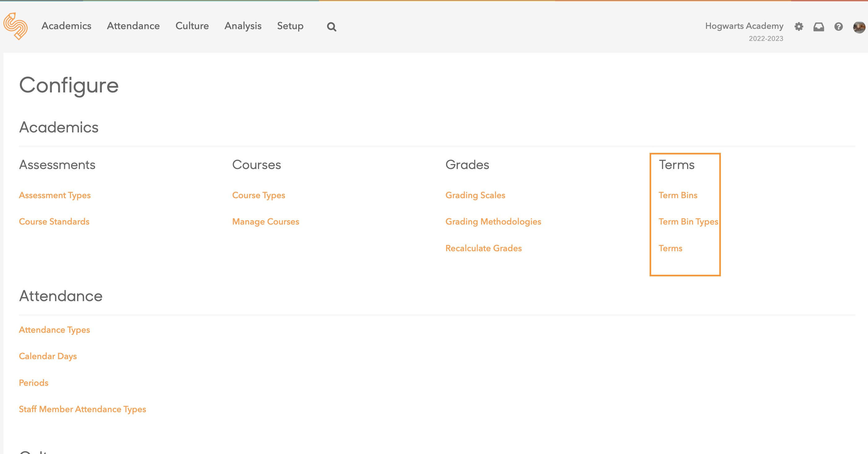This screenshot has width=868, height=454.
Task: Click the help question mark icon
Action: coord(838,27)
